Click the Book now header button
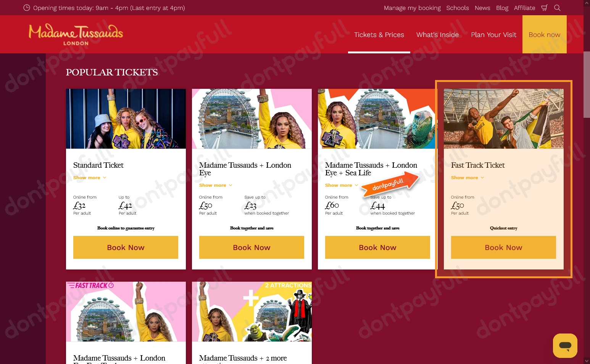This screenshot has width=590, height=364. coord(545,35)
